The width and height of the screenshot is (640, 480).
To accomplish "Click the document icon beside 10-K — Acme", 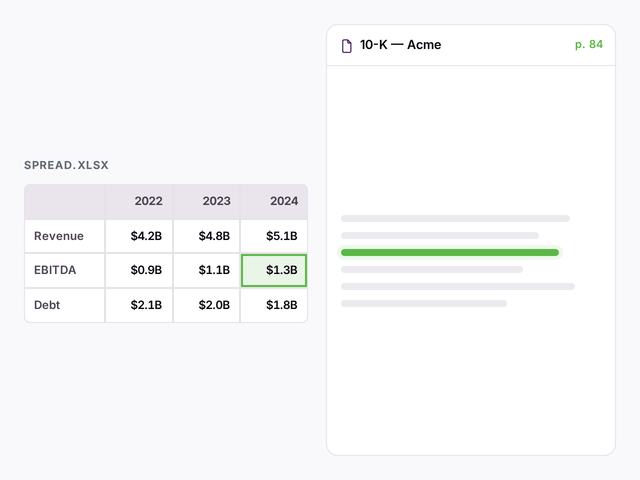I will click(x=347, y=46).
